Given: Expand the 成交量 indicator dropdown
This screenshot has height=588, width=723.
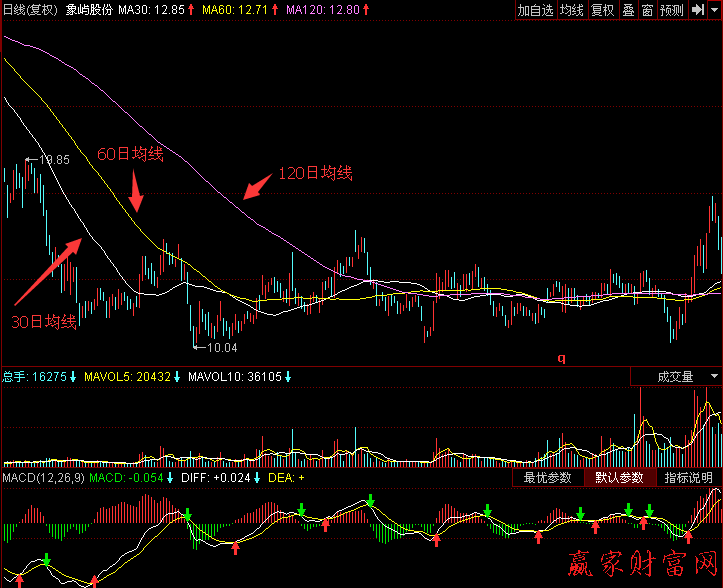Looking at the screenshot, I should (x=714, y=377).
